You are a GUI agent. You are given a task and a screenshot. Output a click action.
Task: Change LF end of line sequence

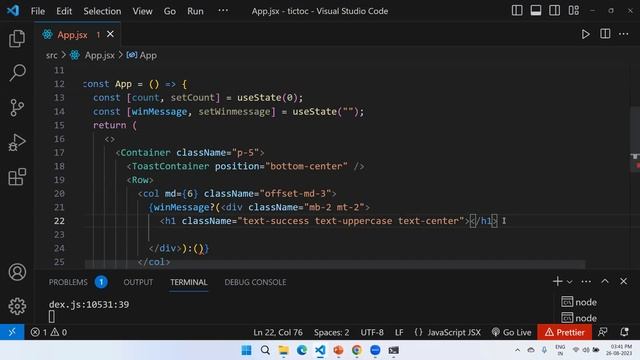click(399, 332)
